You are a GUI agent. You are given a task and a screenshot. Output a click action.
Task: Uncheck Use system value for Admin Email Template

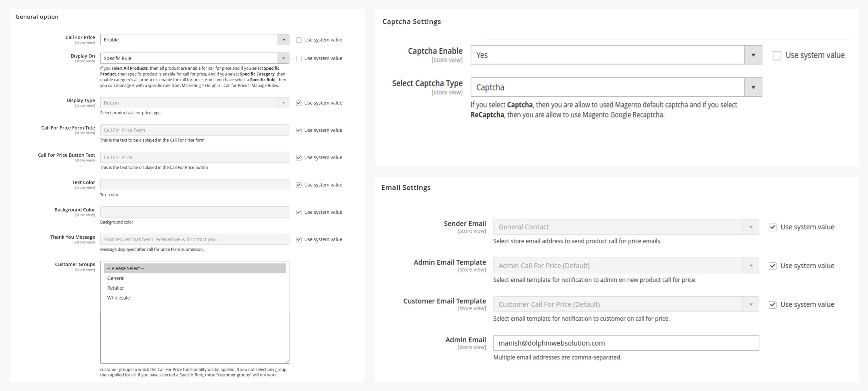click(x=773, y=266)
